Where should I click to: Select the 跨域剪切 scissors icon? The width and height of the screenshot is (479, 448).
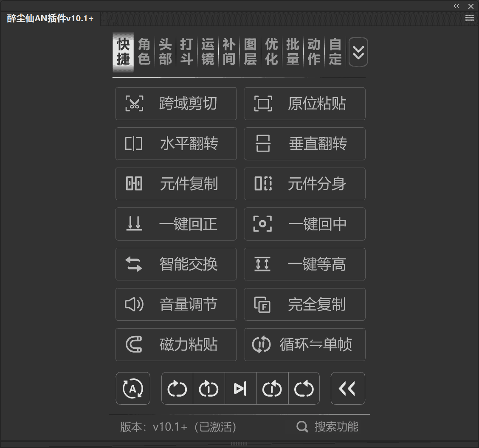pyautogui.click(x=133, y=104)
